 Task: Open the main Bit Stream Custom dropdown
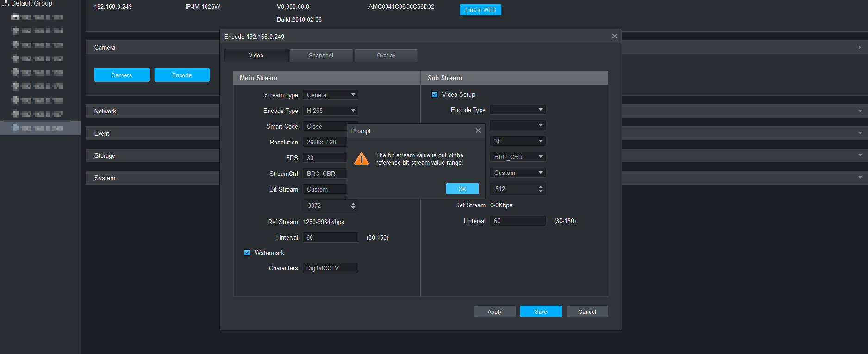(x=325, y=189)
